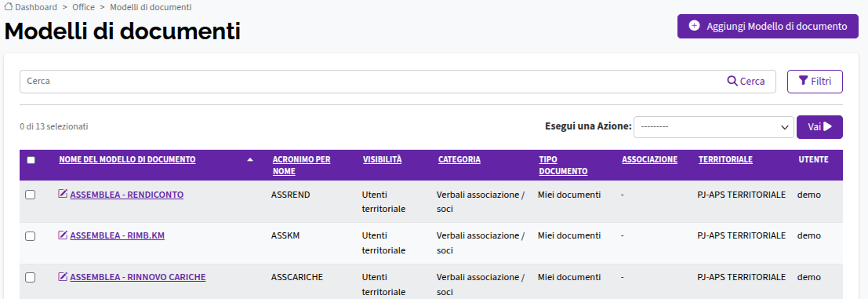
Task: Click the Cerca search button
Action: (746, 82)
